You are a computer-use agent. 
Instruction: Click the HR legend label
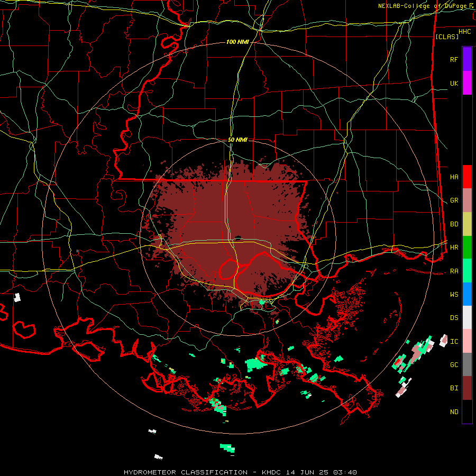tap(454, 248)
